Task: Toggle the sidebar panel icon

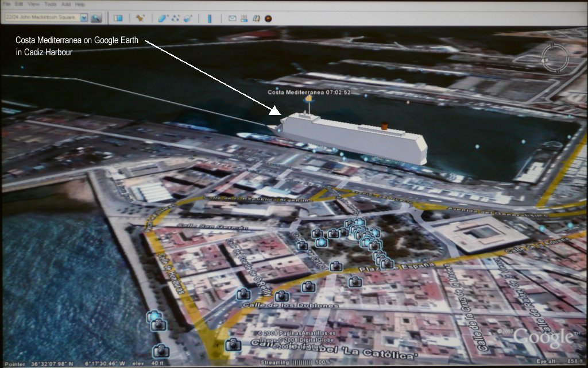Action: (x=118, y=18)
